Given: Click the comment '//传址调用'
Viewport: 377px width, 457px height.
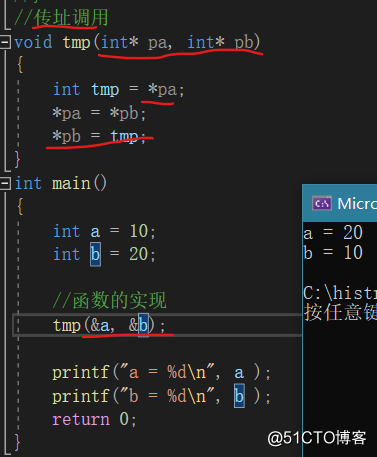Looking at the screenshot, I should pyautogui.click(x=61, y=17).
